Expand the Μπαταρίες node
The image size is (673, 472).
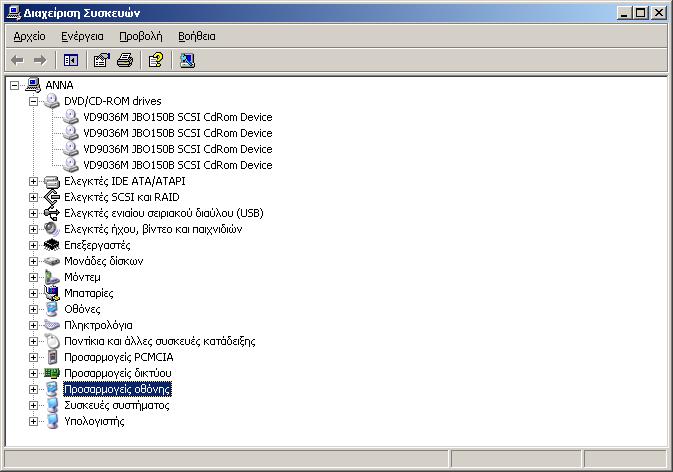[x=33, y=293]
